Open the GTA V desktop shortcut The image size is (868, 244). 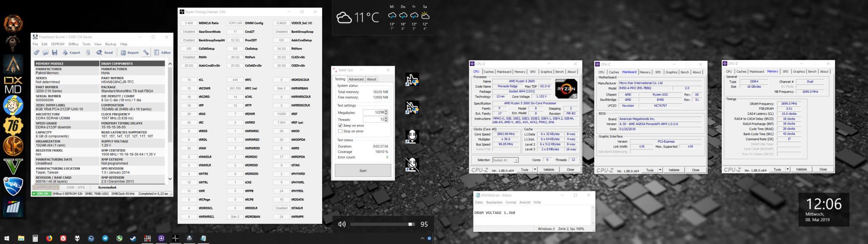tap(13, 166)
